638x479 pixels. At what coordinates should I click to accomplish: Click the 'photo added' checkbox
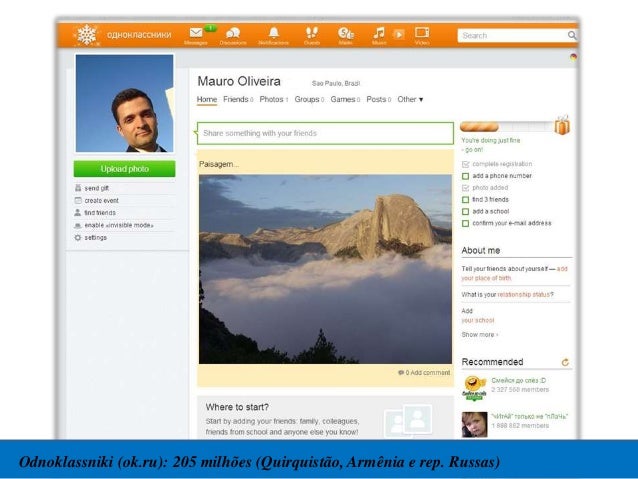tap(465, 188)
